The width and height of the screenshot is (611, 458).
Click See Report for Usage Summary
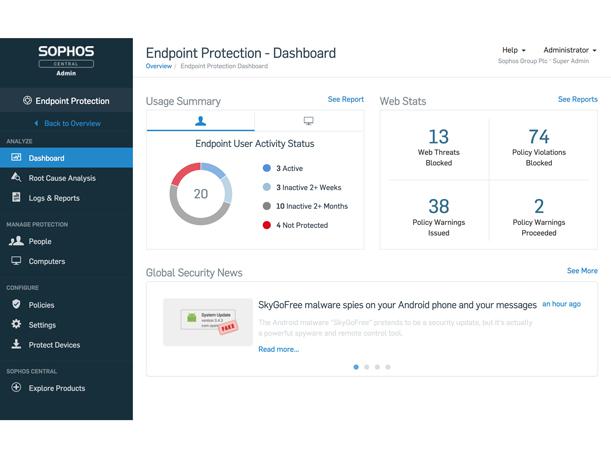pos(346,99)
